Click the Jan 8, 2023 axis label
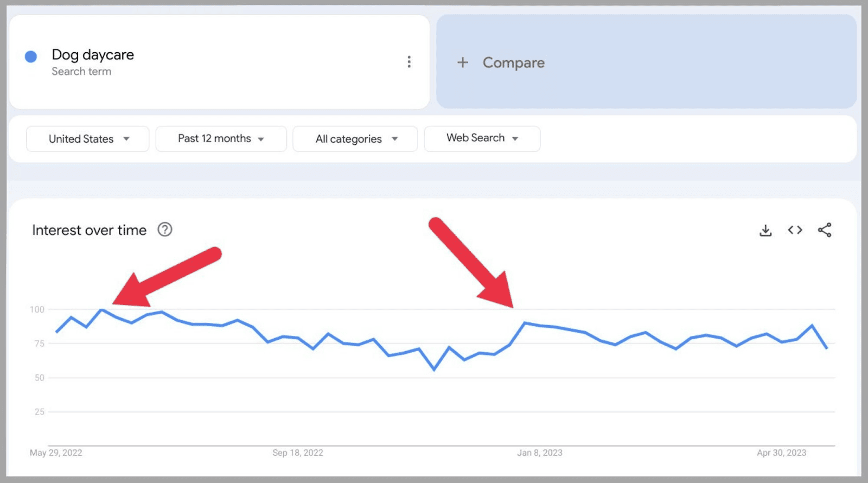 click(x=539, y=453)
